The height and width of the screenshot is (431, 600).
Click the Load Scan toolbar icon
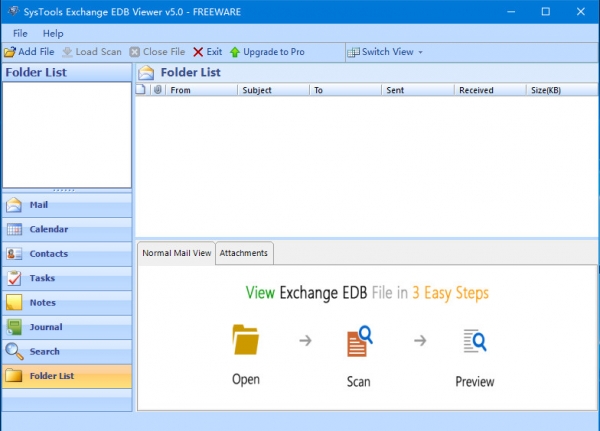pyautogui.click(x=67, y=52)
